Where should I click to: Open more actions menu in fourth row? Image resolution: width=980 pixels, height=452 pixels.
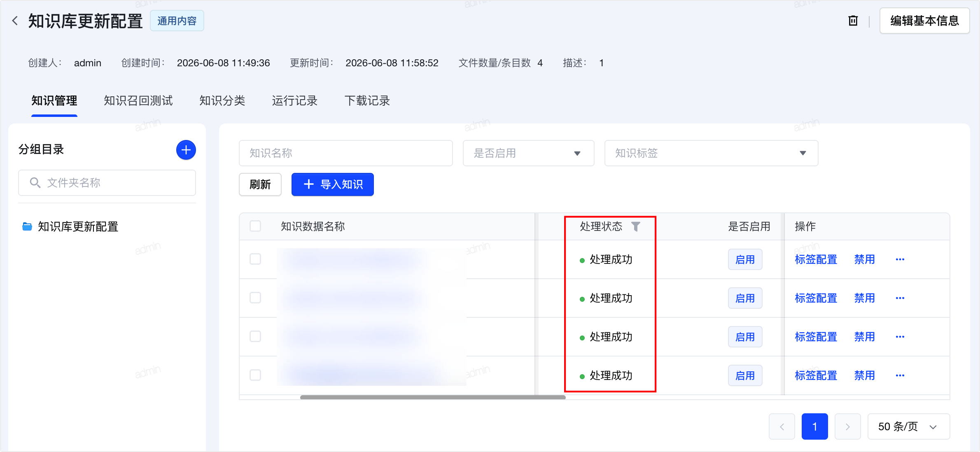(x=900, y=375)
